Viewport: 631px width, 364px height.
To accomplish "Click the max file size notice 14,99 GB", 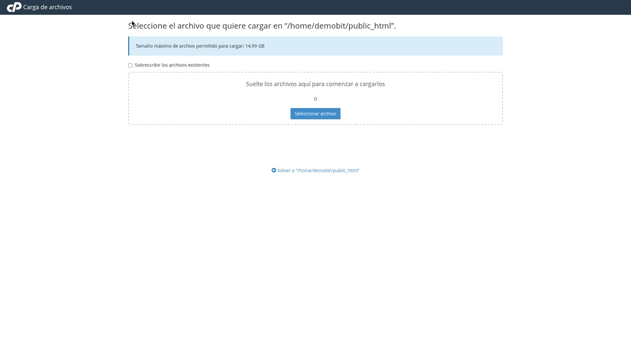I will [x=315, y=46].
